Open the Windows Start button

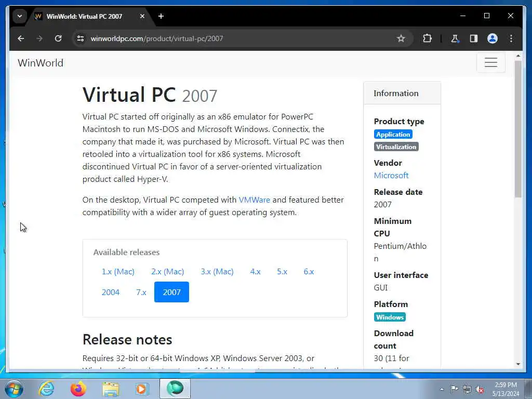14,389
